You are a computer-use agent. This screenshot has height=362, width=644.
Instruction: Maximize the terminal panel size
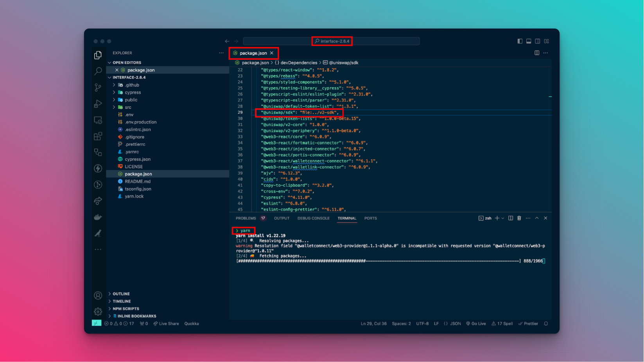[537, 218]
